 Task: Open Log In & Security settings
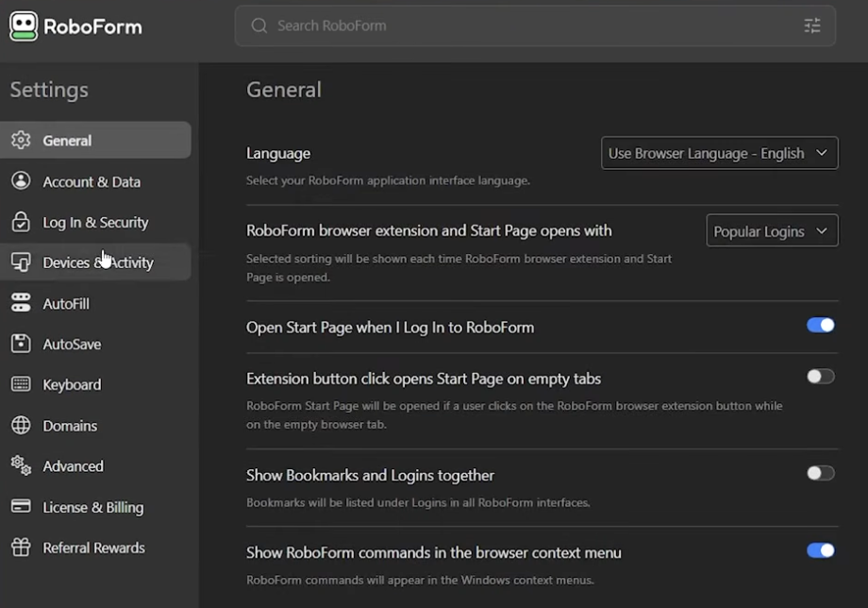click(x=95, y=222)
